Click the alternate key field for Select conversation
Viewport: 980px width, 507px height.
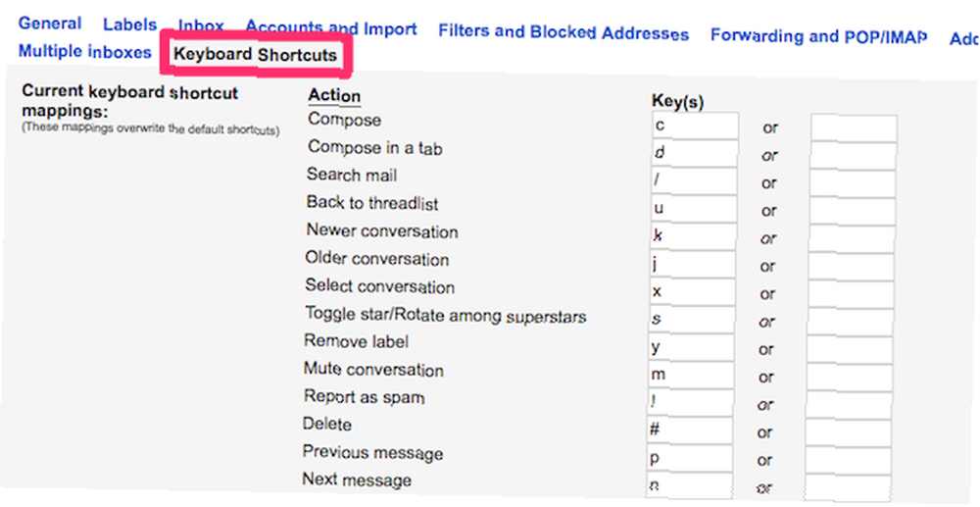click(851, 294)
